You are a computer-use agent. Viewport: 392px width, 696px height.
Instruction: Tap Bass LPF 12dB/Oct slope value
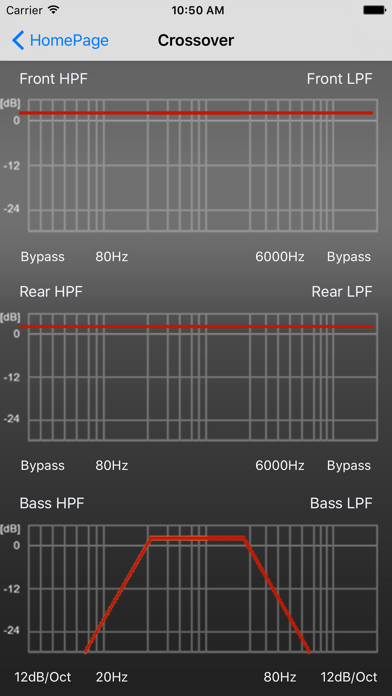coord(349,677)
